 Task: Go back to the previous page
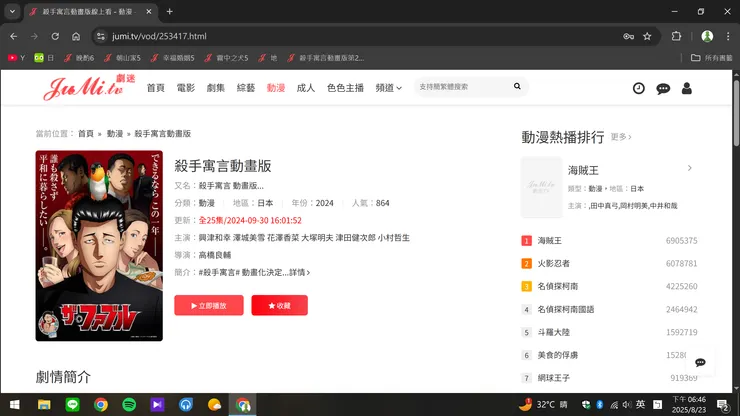[14, 36]
